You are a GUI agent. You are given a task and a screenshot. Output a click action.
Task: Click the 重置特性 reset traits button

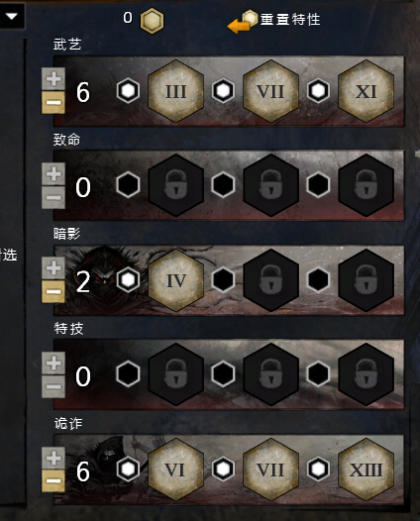273,20
